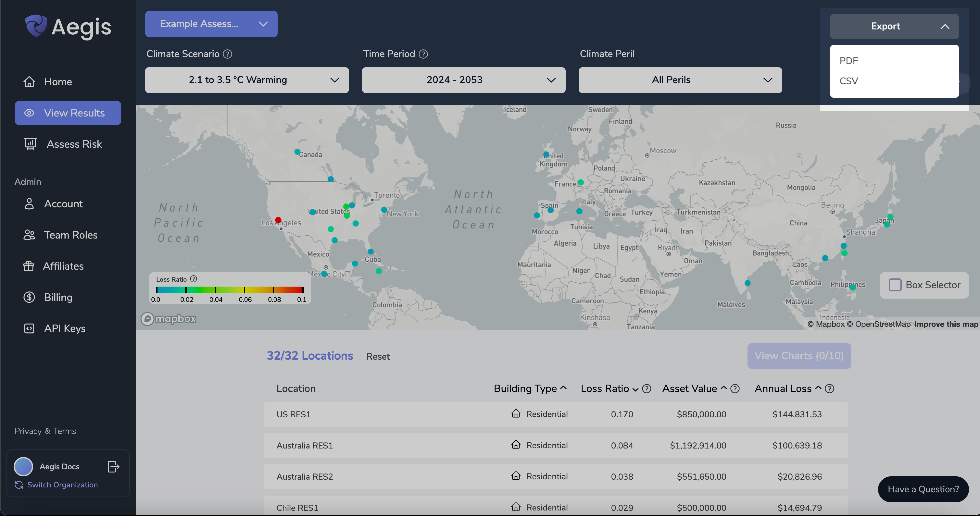Click the house icon in Australia RES2 row
Viewport: 980px width, 516px height.
tap(516, 476)
